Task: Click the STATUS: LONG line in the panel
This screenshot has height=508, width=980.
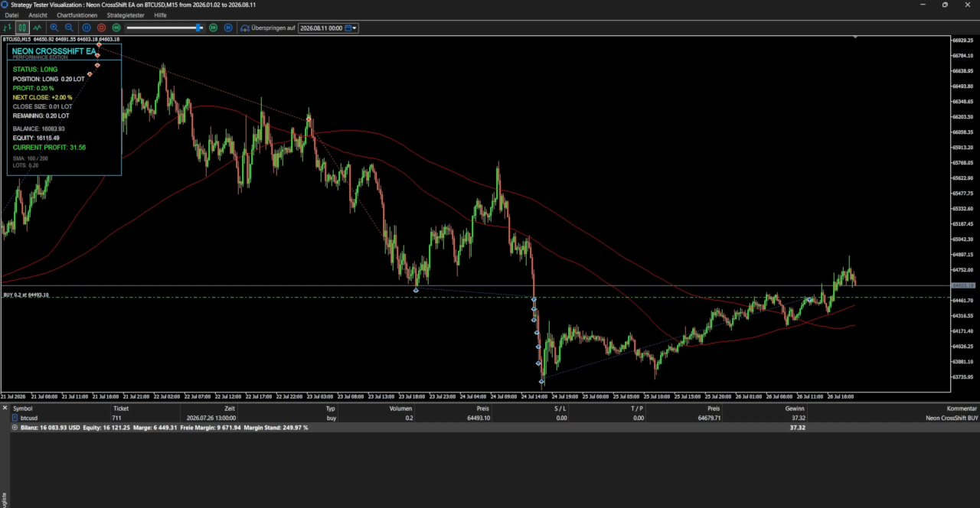Action: [x=35, y=70]
